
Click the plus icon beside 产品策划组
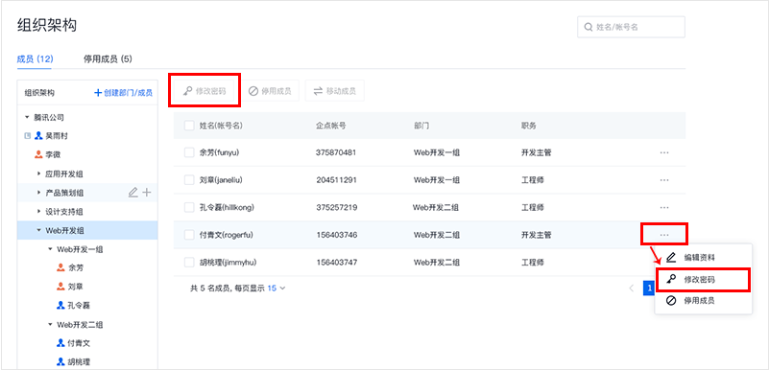tap(146, 193)
